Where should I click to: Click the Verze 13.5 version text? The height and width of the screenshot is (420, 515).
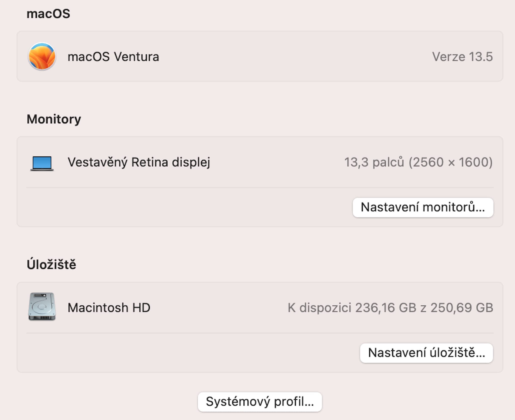(462, 57)
